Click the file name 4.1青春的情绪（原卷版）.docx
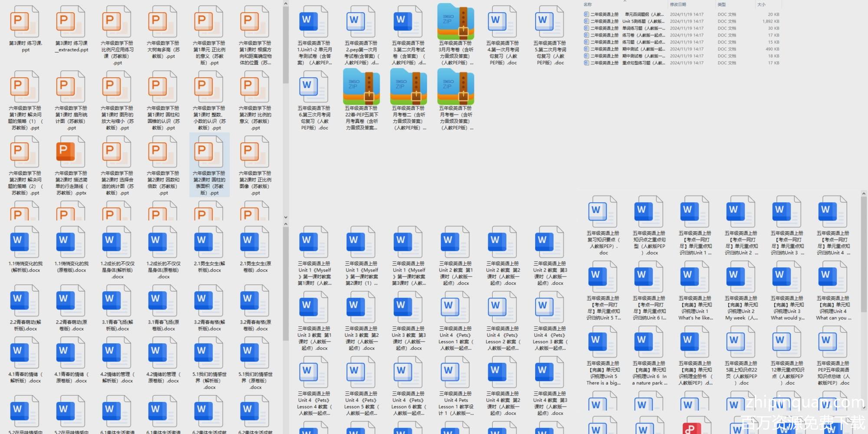The width and height of the screenshot is (868, 434). point(71,378)
